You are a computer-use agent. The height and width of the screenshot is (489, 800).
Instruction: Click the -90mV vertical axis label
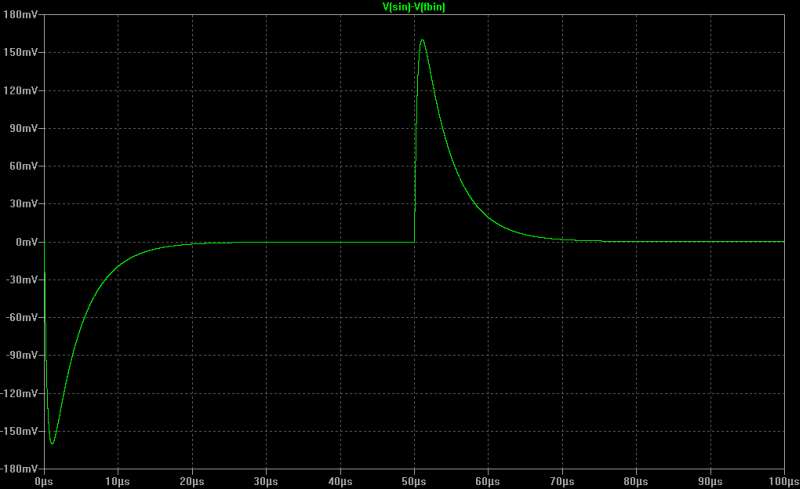point(22,355)
